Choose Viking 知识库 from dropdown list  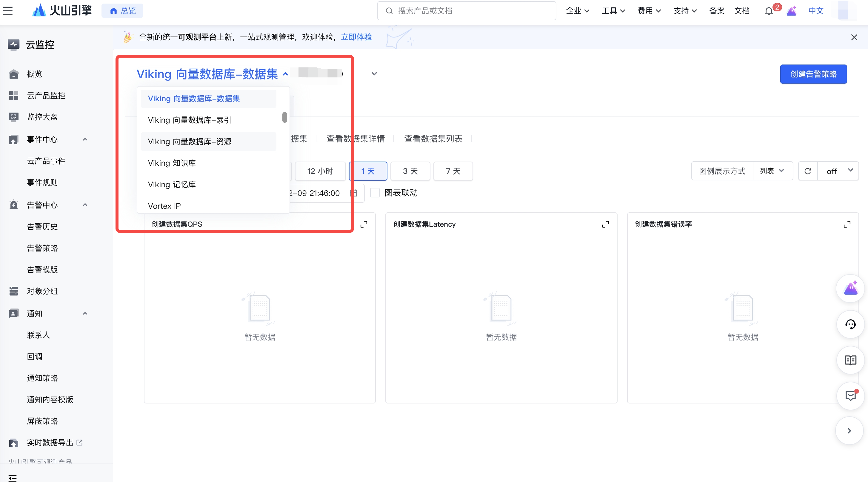172,163
